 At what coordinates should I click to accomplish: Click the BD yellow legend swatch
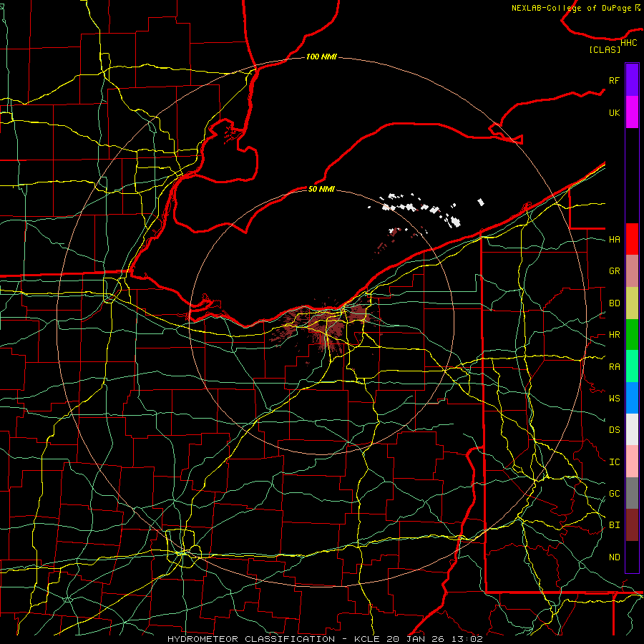coord(632,303)
